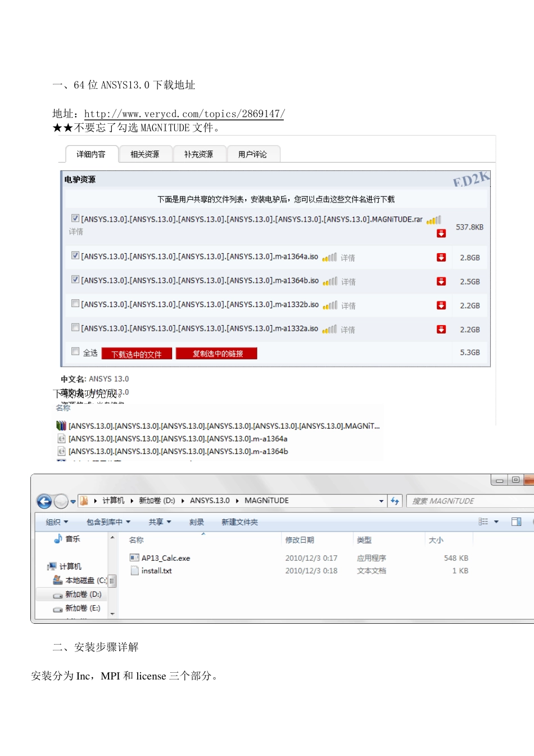Image resolution: width=534 pixels, height=756 pixels.
Task: Open the 组织 dropdown menu
Action: (x=57, y=522)
